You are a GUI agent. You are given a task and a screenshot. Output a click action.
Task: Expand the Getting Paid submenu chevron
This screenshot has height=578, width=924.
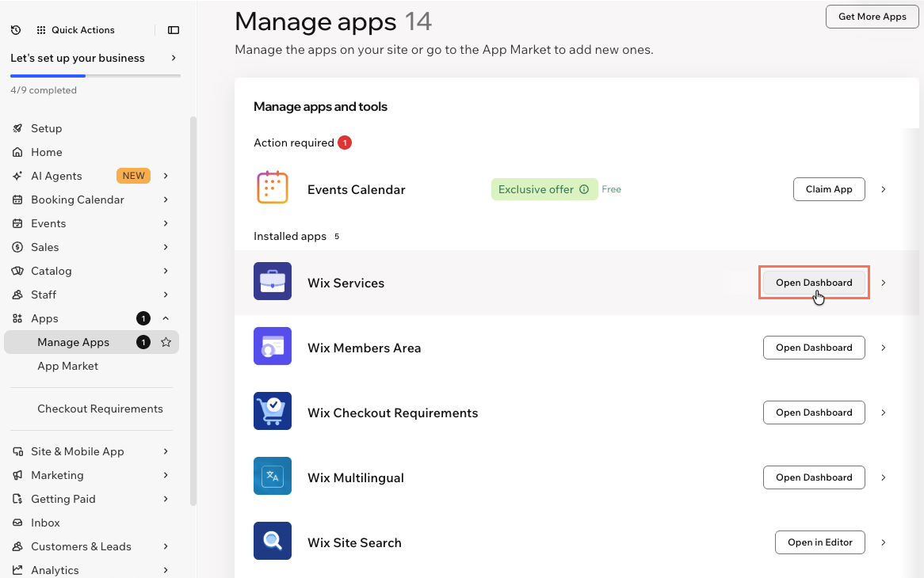[x=166, y=499]
